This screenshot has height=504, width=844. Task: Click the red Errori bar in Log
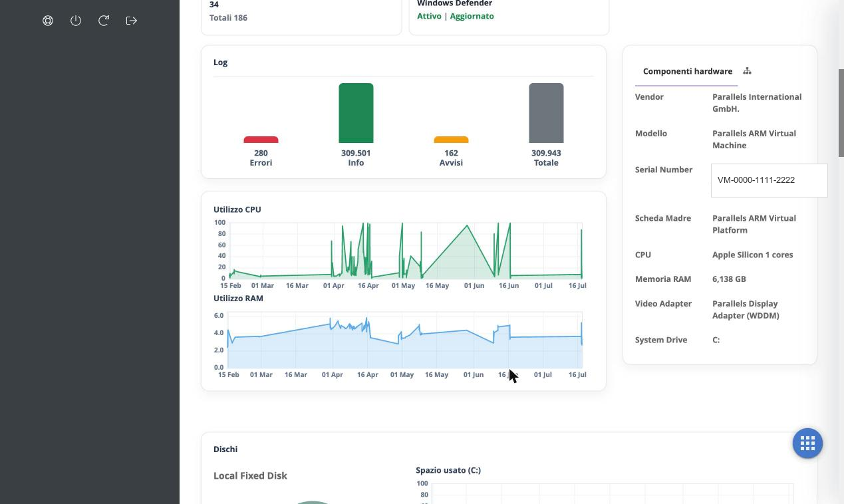(261, 140)
